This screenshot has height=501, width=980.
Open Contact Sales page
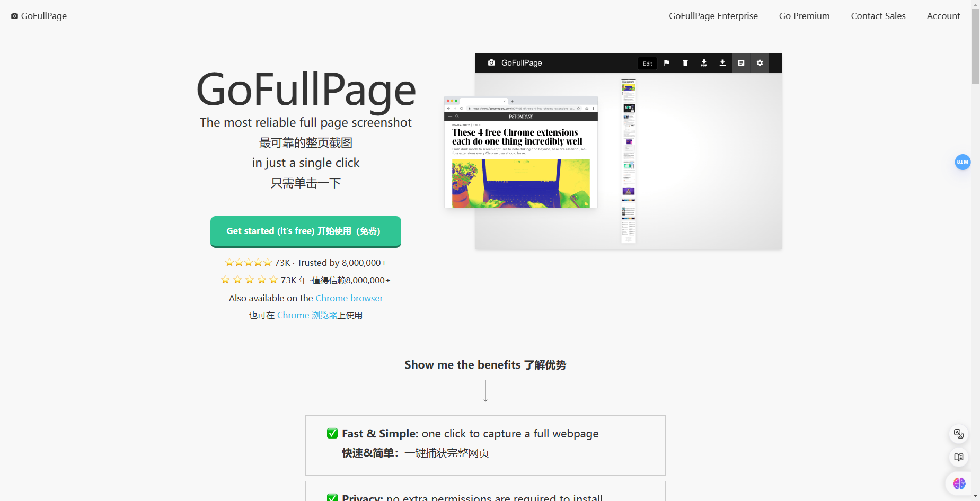click(x=878, y=16)
